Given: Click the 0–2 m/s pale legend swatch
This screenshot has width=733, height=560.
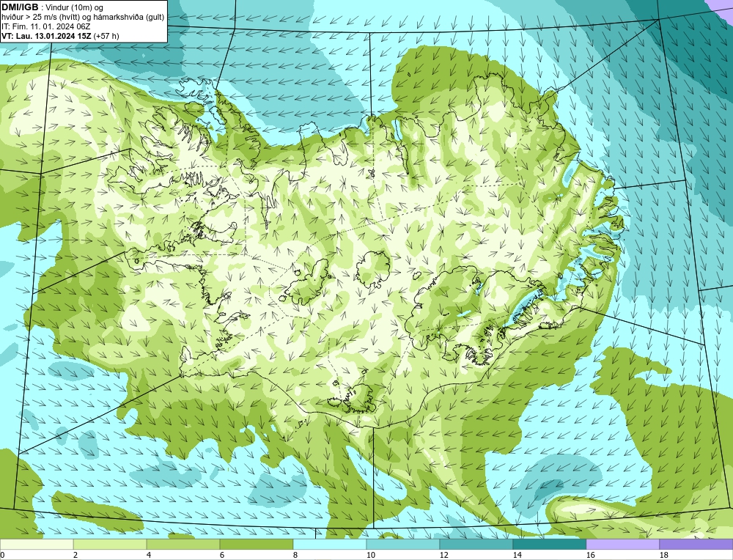Looking at the screenshot, I should (37, 544).
